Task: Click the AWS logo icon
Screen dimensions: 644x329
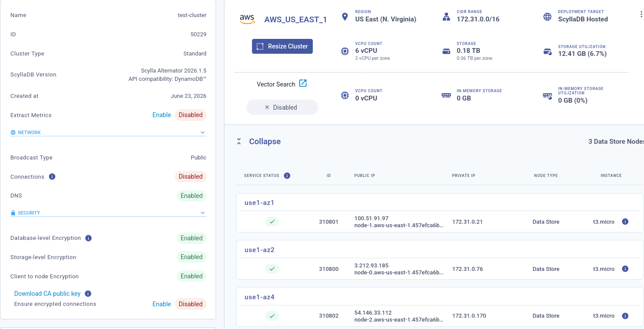Action: point(247,19)
